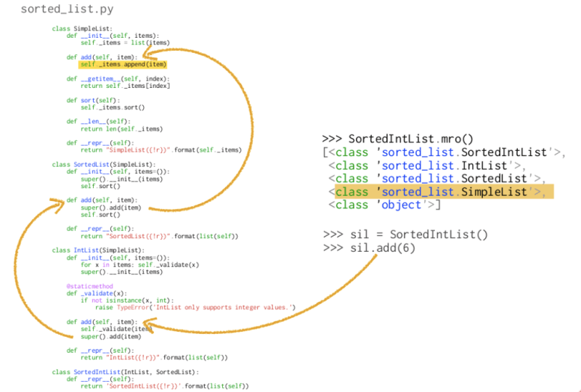Select mro entry 'sorted_list.IntList'
Screen dimensions: 581x392
pyautogui.click(x=427, y=166)
